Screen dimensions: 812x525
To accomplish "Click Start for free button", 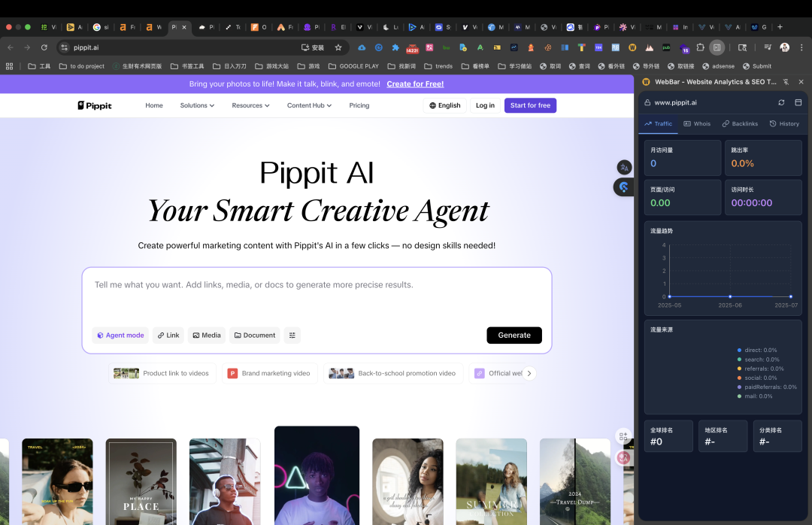I will [x=530, y=105].
